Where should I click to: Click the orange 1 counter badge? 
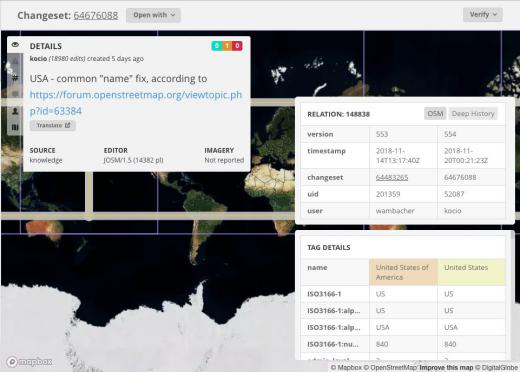click(x=227, y=46)
